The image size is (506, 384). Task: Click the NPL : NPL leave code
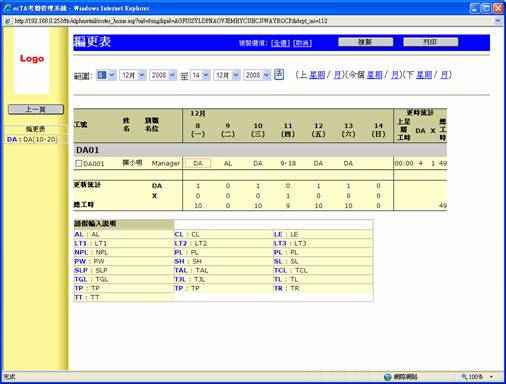[x=91, y=252]
